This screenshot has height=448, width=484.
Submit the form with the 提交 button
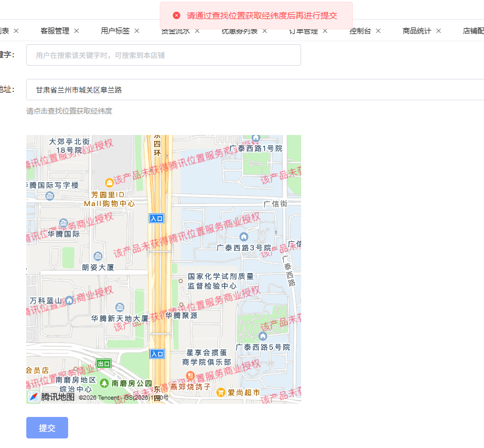[x=47, y=428]
